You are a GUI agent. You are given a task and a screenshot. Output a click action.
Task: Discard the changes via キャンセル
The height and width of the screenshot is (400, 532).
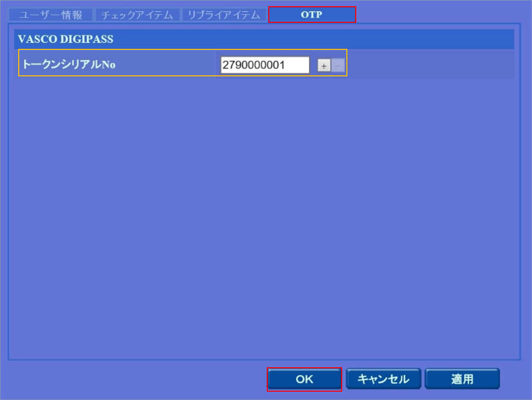coord(383,379)
